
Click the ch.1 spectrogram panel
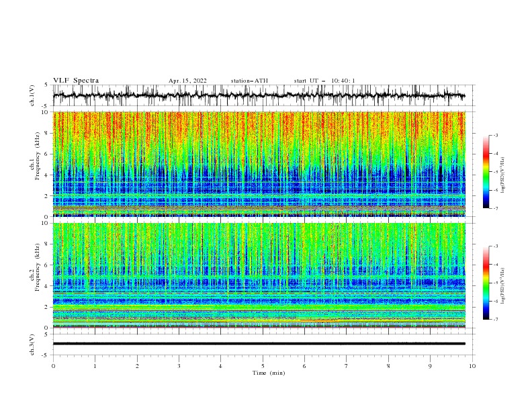click(x=259, y=164)
